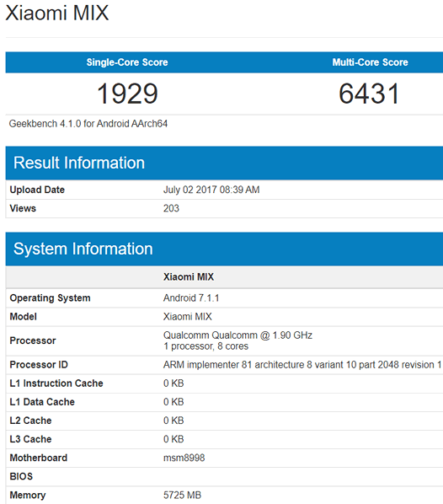The width and height of the screenshot is (443, 504).
Task: Click the L1 Instruction Cache label
Action: (x=56, y=383)
